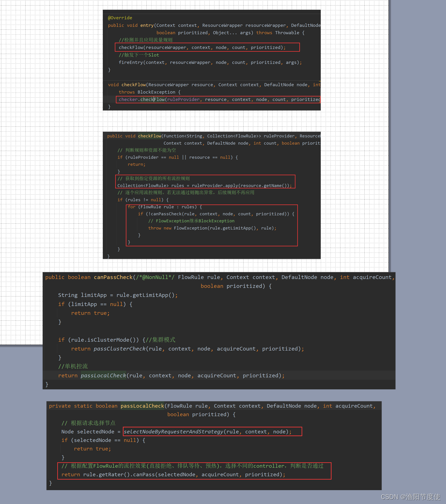Click 'boolean prioritized) {' under canPassCheck declaration
This screenshot has height=504, width=446.
point(236,286)
